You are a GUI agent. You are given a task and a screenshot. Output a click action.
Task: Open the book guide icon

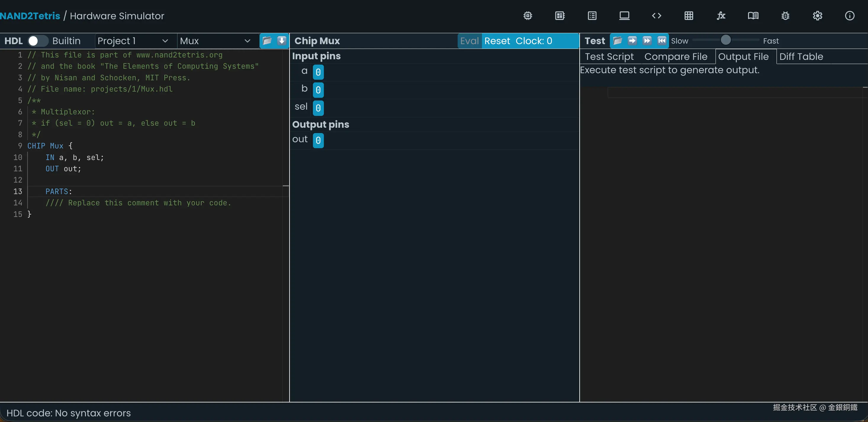coord(753,16)
